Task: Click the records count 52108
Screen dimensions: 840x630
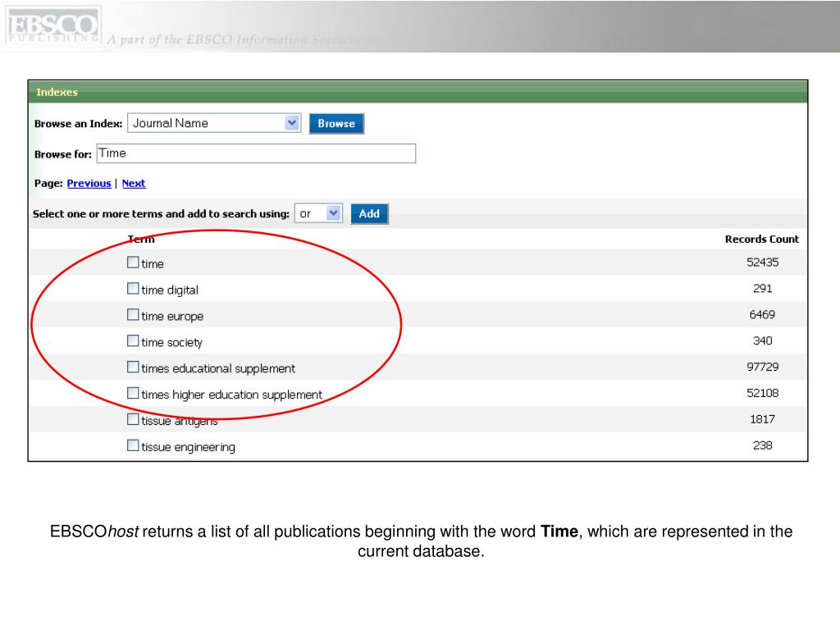Action: pyautogui.click(x=762, y=393)
